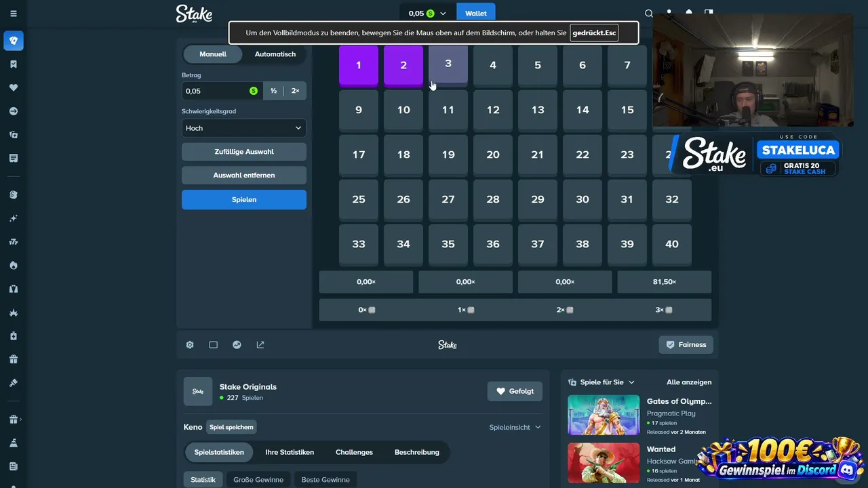
Task: Open the Schwierigkeitsgrad dropdown set to Hoch
Action: (x=244, y=128)
